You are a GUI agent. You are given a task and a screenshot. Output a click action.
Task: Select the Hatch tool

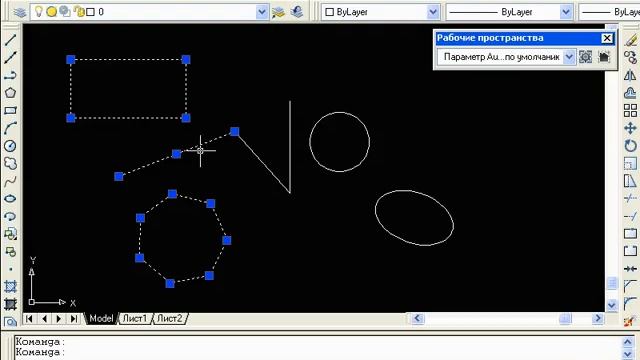click(x=10, y=287)
